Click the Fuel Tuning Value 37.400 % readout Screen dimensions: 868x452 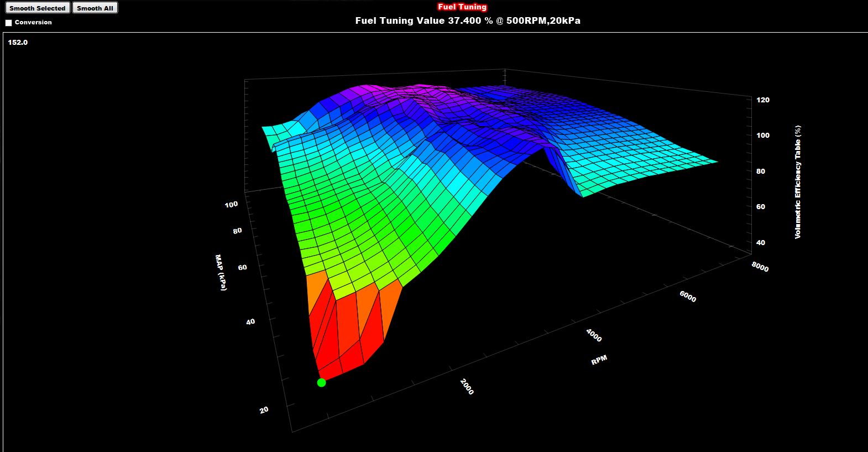(x=468, y=20)
